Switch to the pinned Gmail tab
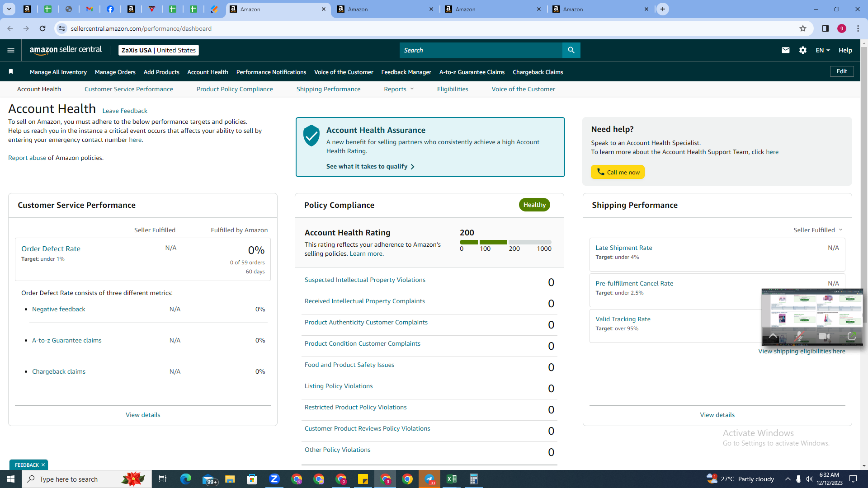 tap(90, 9)
